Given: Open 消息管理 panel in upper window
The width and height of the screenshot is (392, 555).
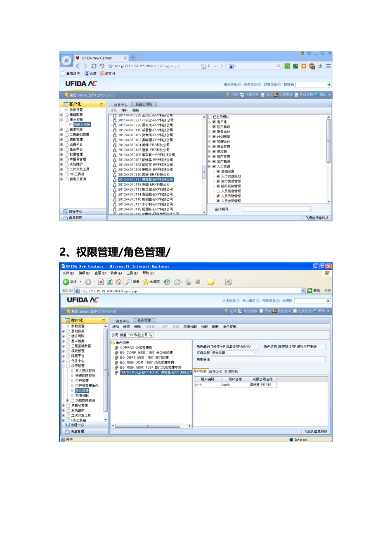Looking at the screenshot, I should [x=83, y=218].
